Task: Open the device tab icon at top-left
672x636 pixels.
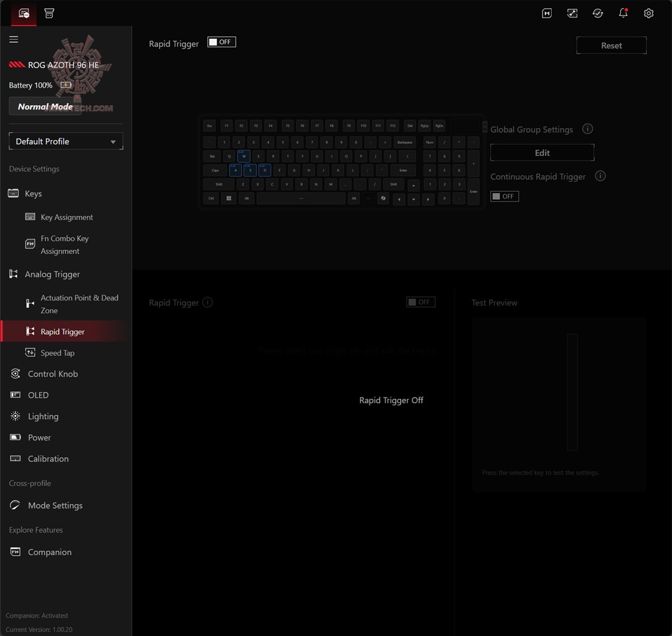Action: pyautogui.click(x=24, y=13)
